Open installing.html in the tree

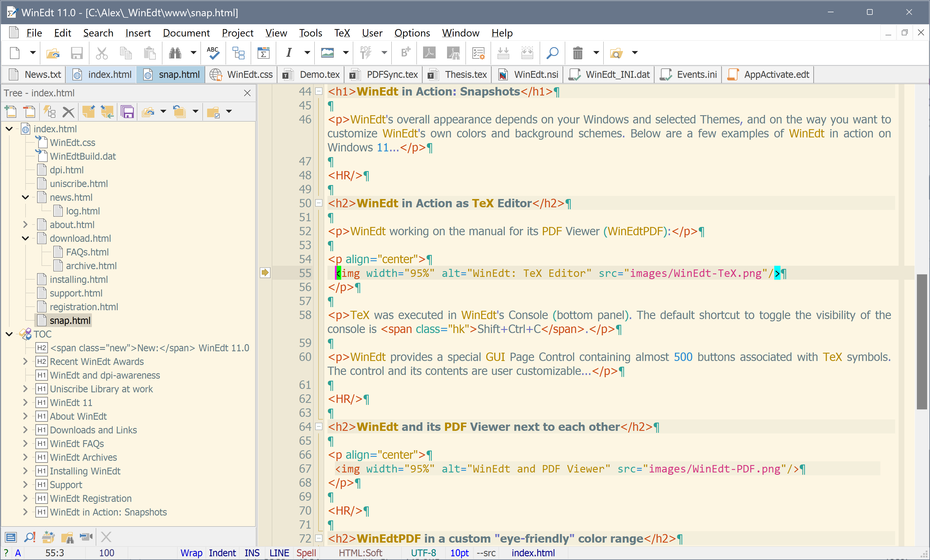[x=78, y=280]
